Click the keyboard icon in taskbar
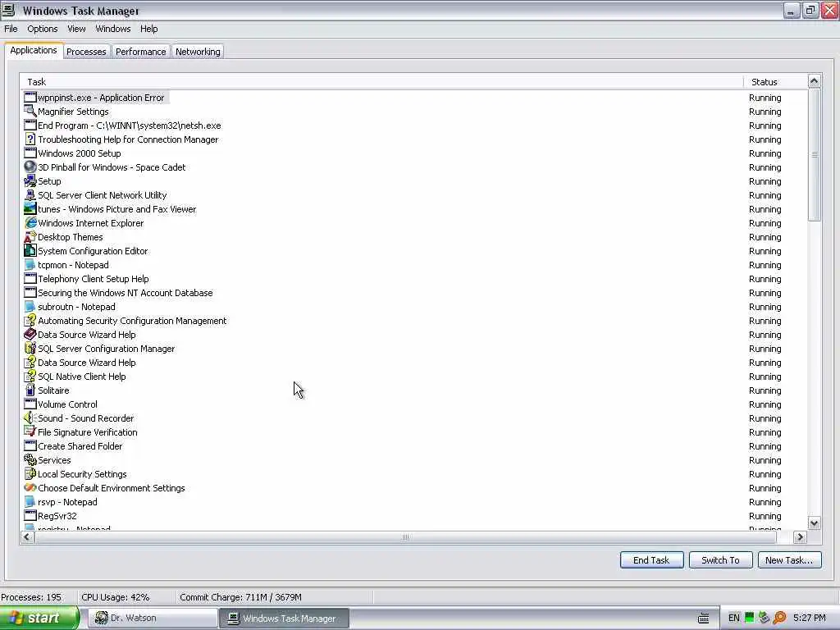Viewport: 840px width, 630px height. (704, 619)
